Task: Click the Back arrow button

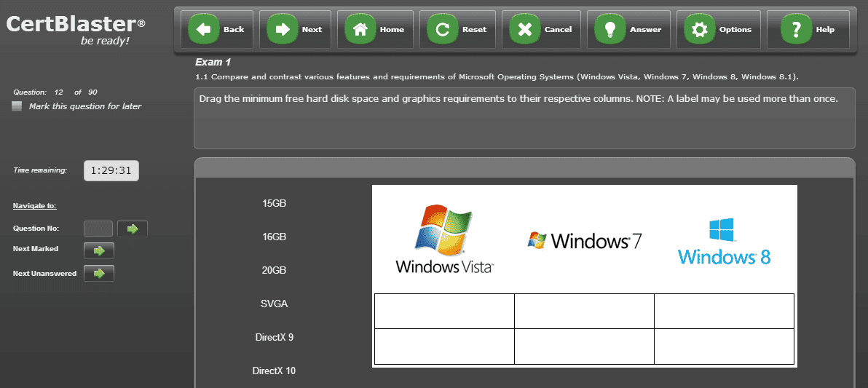Action: (x=217, y=29)
